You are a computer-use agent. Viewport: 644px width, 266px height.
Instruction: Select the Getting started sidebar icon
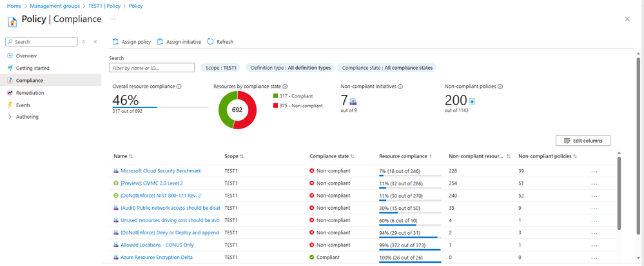point(10,68)
